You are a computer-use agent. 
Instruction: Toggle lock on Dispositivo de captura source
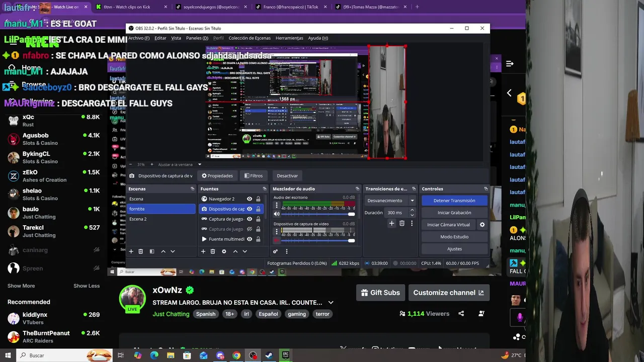[x=258, y=209]
